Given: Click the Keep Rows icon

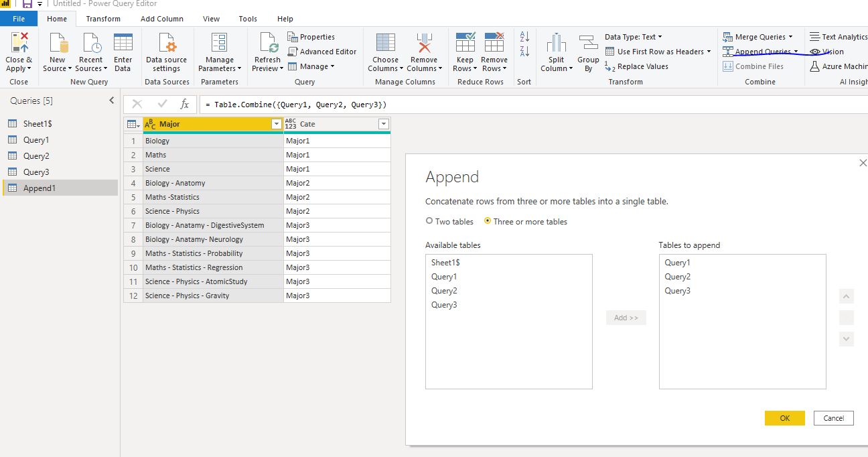Looking at the screenshot, I should [465, 42].
